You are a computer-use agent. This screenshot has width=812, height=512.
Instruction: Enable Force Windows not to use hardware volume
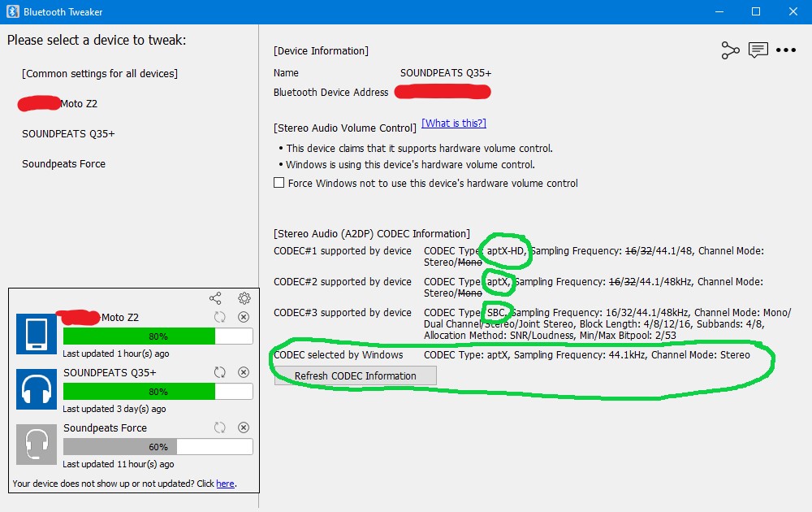pos(279,183)
